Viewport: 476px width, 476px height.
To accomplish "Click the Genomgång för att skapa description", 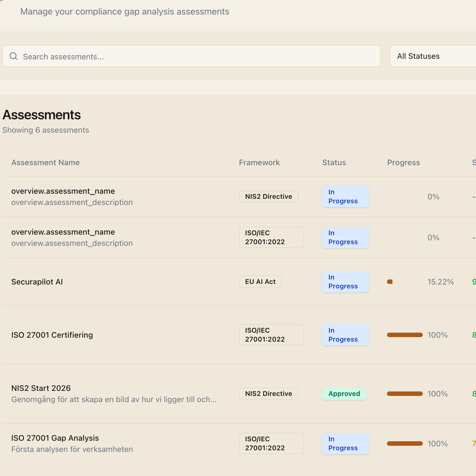I will point(114,399).
